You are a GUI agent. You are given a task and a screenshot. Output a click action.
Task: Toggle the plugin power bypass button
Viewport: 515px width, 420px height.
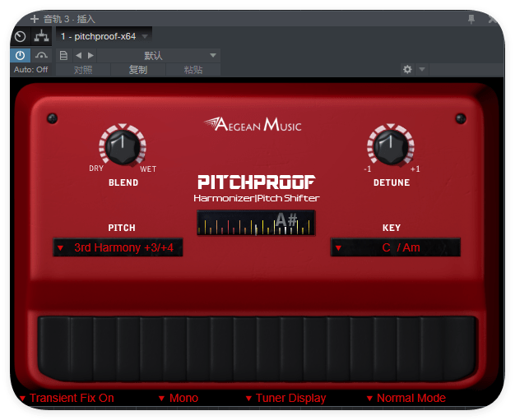click(x=21, y=55)
